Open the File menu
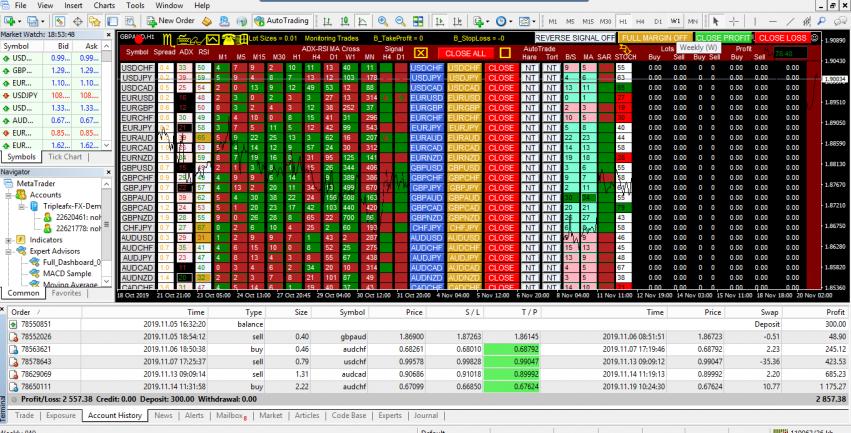The width and height of the screenshot is (851, 433). [x=21, y=5]
